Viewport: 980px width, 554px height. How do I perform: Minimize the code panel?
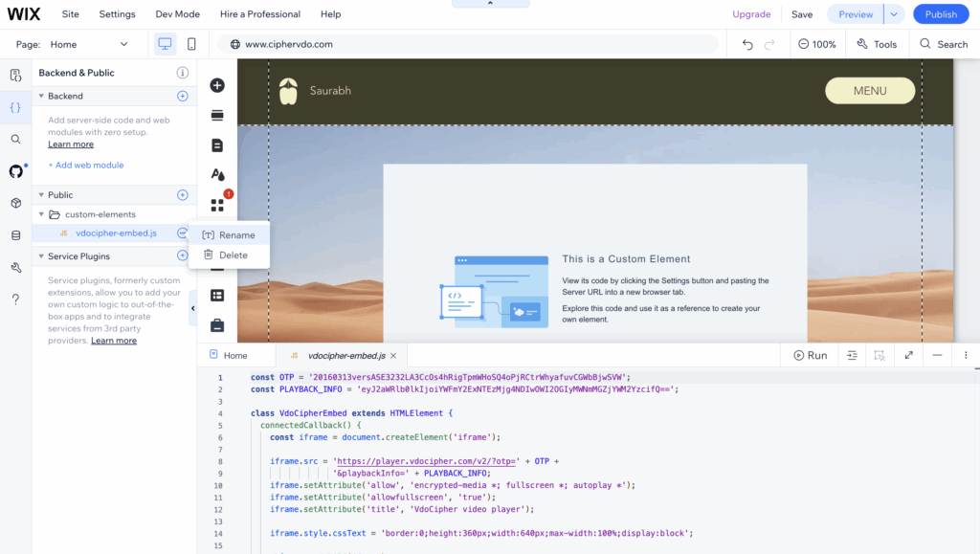point(937,355)
